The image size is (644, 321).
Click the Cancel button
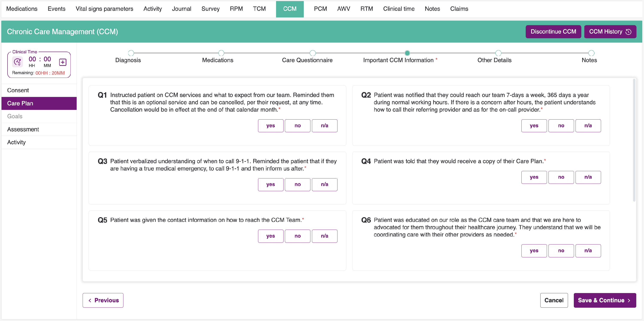pos(554,300)
